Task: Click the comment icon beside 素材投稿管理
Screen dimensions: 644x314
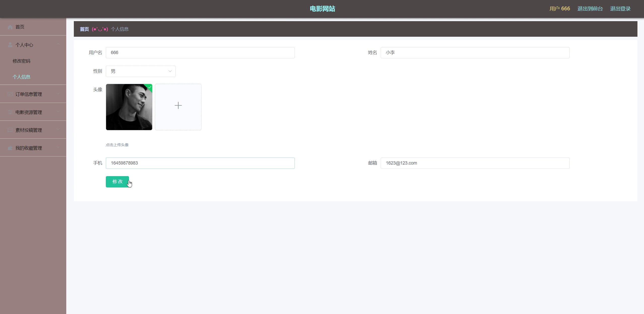Action: point(10,130)
